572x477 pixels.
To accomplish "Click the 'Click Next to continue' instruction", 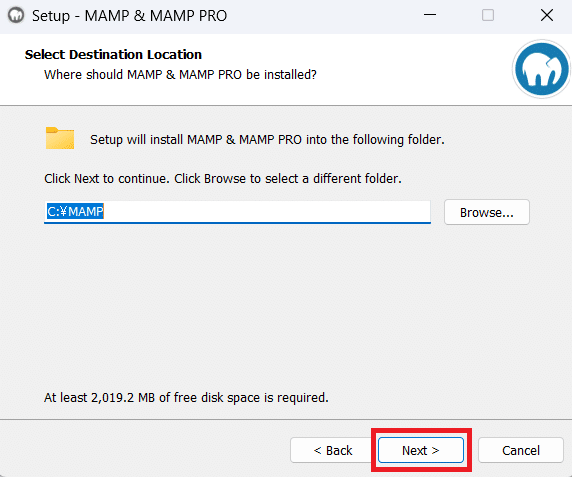I will (x=223, y=178).
